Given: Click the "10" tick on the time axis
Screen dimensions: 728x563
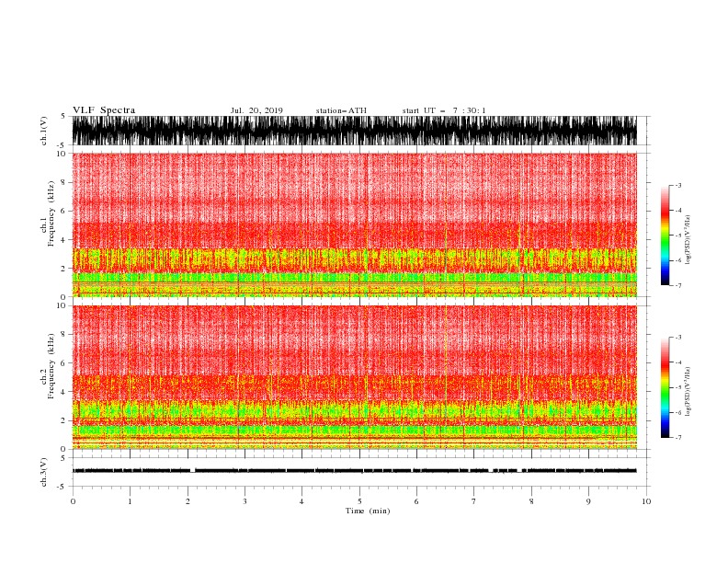Looking at the screenshot, I should [x=646, y=501].
